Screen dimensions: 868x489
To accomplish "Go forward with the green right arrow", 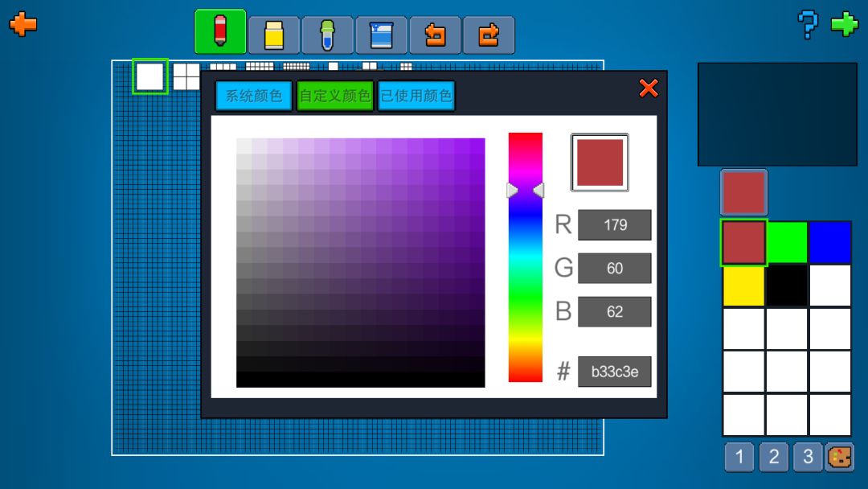I will click(844, 24).
